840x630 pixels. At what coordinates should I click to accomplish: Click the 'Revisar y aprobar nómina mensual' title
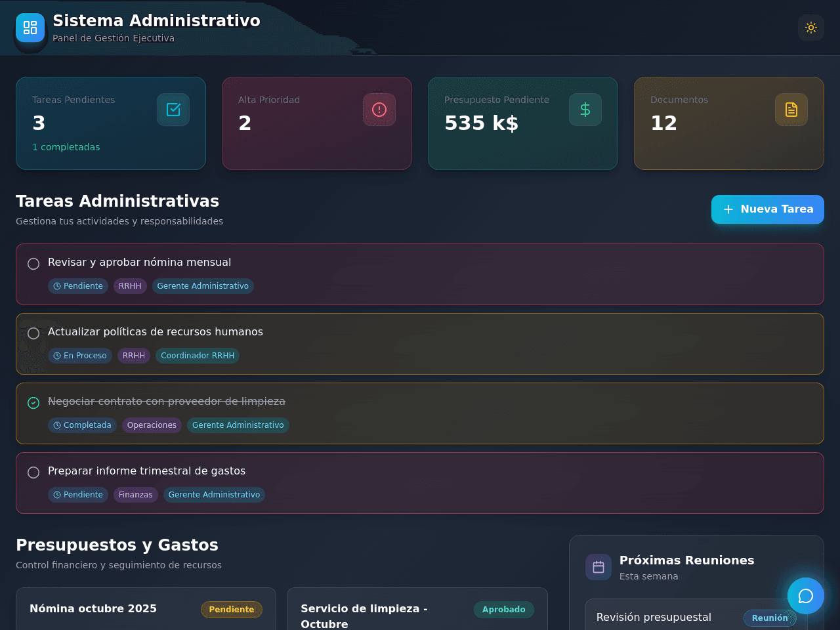[140, 262]
